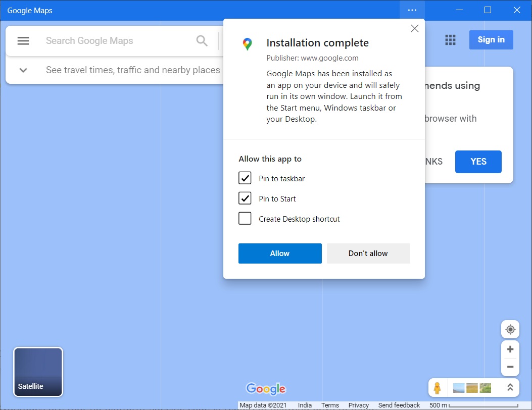Click the first landscape photo thumbnail
Image resolution: width=532 pixels, height=410 pixels.
click(x=459, y=388)
